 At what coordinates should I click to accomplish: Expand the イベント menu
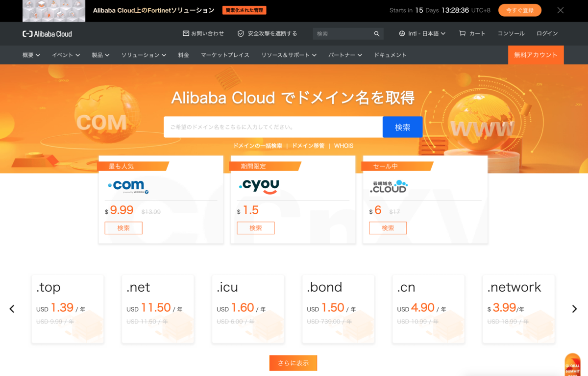pos(66,55)
